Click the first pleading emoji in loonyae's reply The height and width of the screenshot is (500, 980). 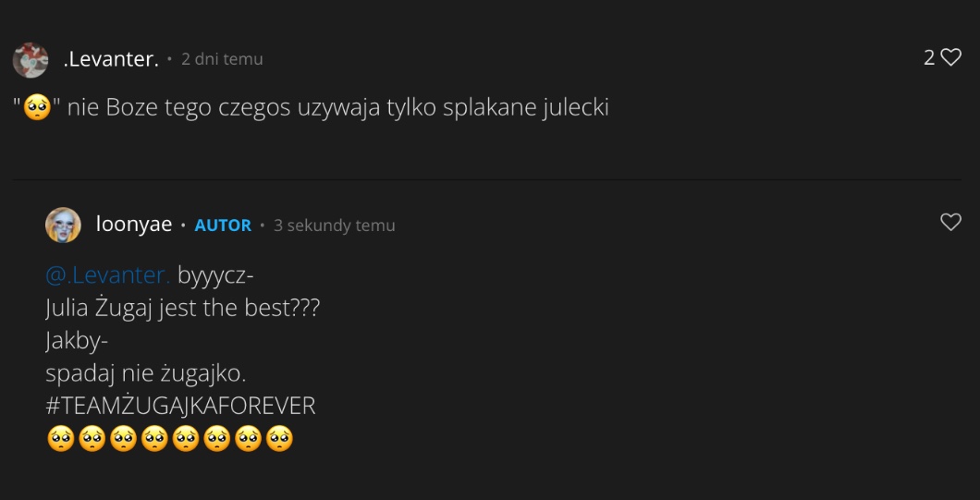coord(60,439)
